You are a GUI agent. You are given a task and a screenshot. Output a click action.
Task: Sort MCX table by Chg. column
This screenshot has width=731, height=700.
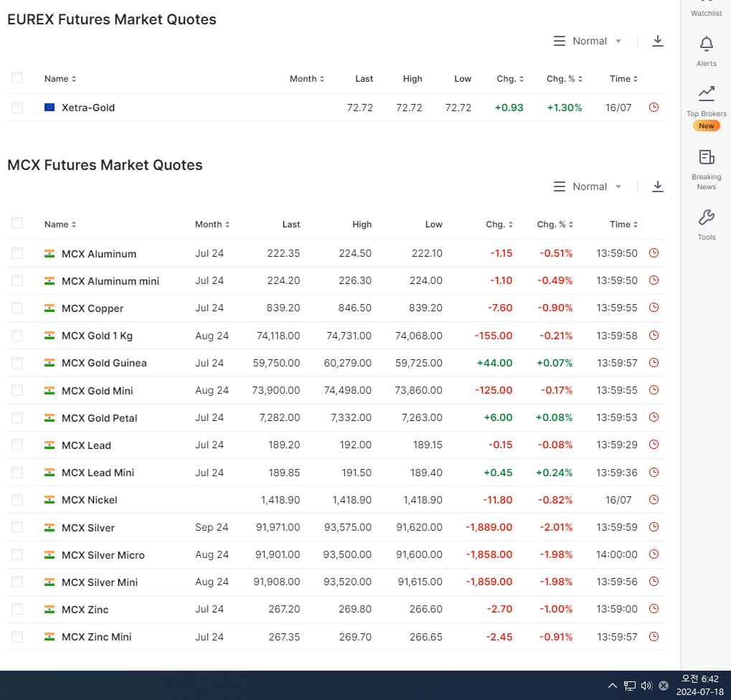click(499, 224)
